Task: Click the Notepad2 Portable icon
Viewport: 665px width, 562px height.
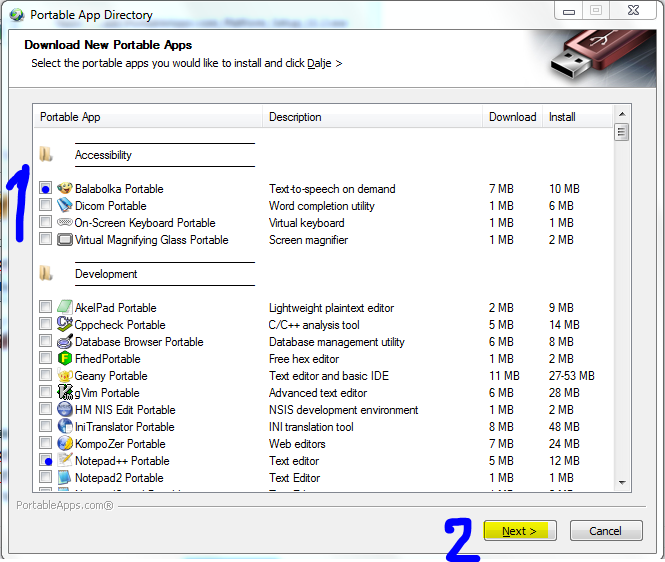Action: (x=64, y=478)
